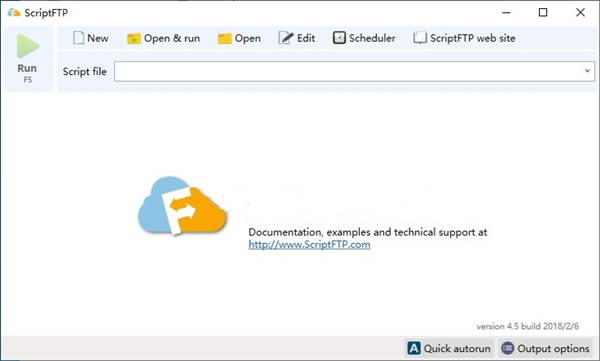
Task: Click the ScriptFTP cloud logo image
Action: [x=183, y=206]
